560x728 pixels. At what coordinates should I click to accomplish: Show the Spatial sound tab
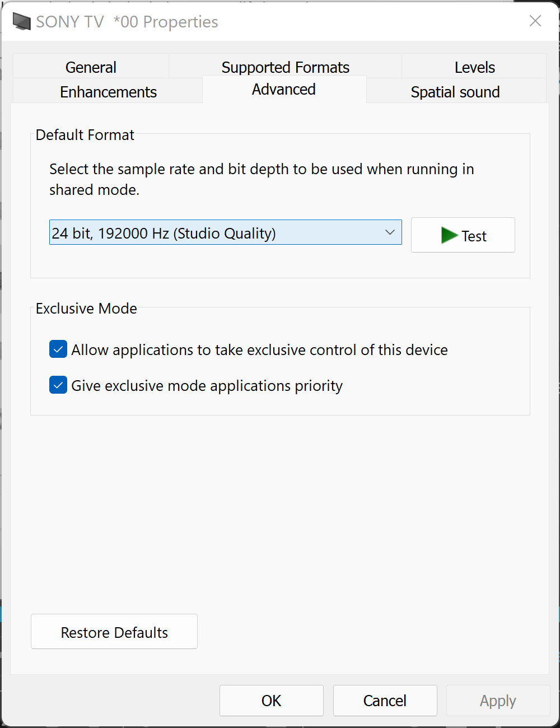tap(455, 91)
